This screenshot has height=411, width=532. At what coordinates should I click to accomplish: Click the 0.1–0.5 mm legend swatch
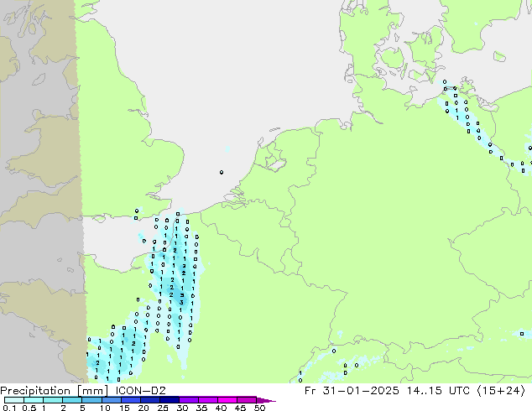tap(14, 400)
